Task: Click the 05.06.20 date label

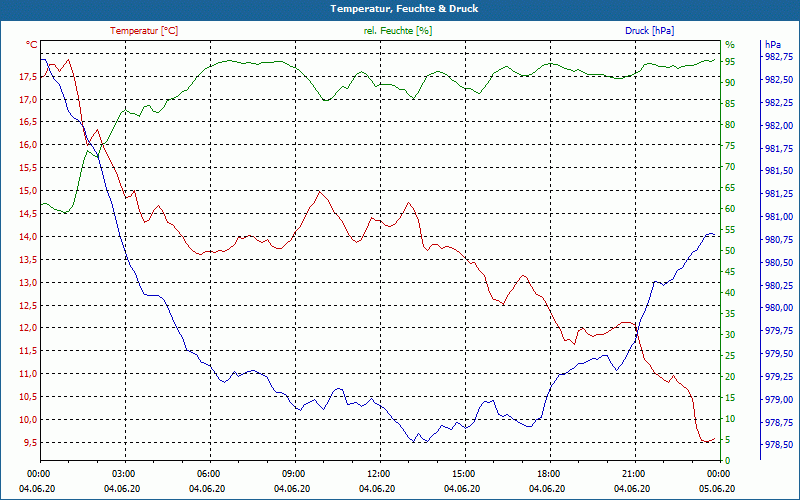Action: coord(717,489)
